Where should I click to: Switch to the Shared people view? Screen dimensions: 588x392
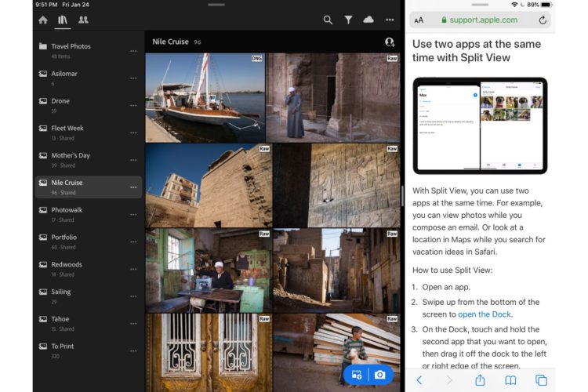click(83, 20)
